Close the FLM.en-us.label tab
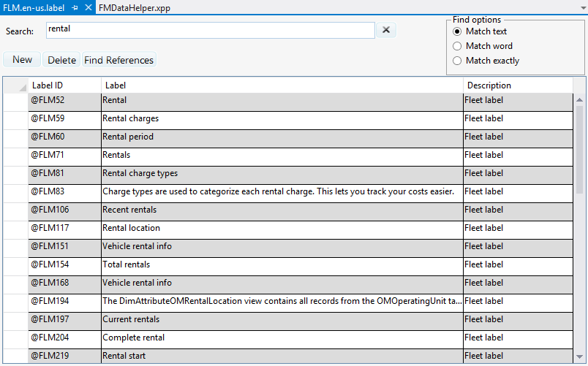This screenshot has width=588, height=366. [x=88, y=7]
